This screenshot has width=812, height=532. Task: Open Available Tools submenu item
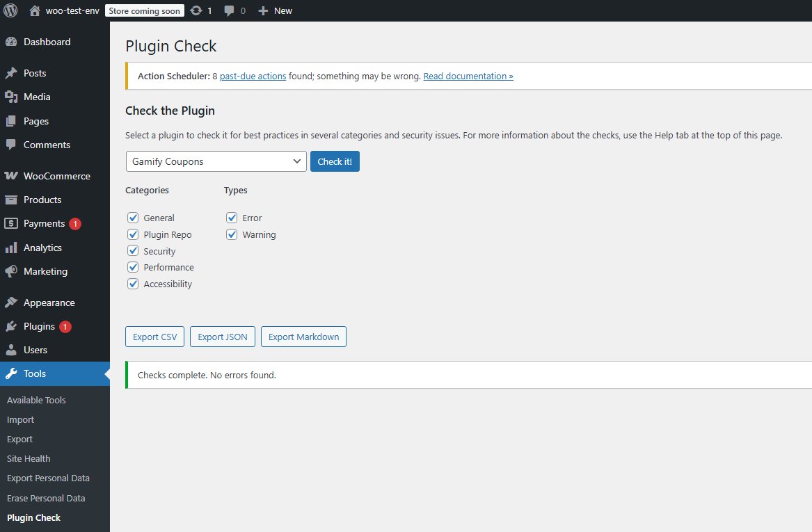coord(36,400)
